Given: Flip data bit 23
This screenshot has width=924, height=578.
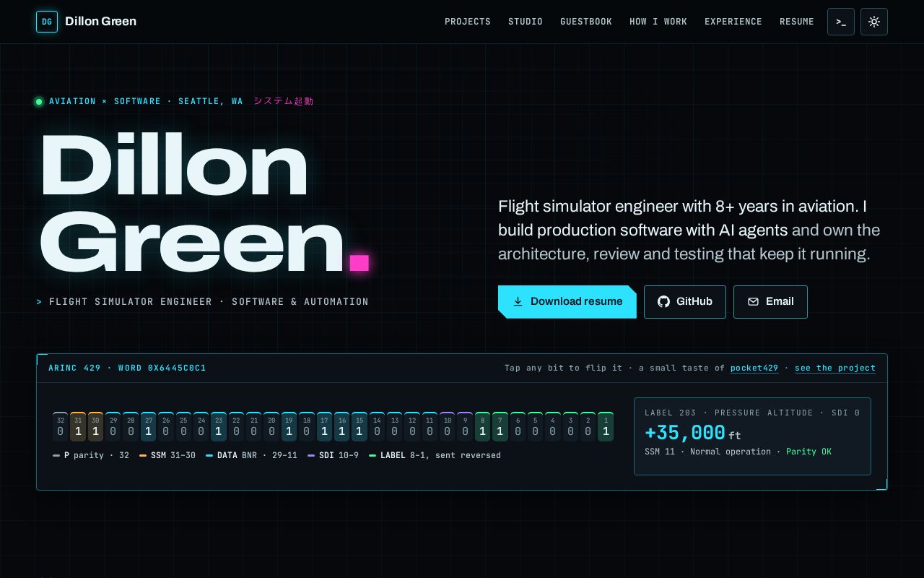Looking at the screenshot, I should [x=219, y=427].
